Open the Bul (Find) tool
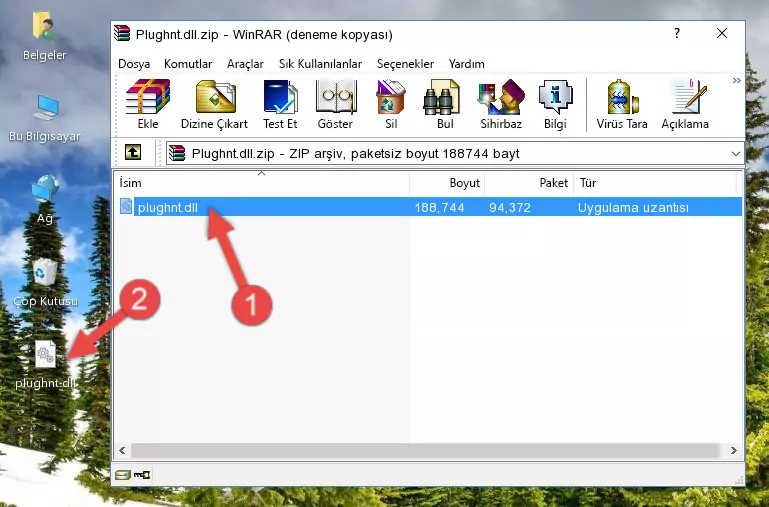The height and width of the screenshot is (507, 769). [444, 104]
